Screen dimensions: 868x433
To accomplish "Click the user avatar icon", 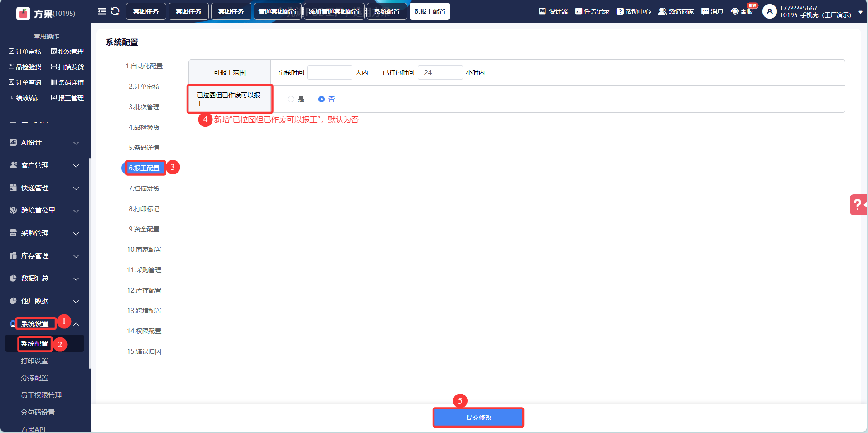I will [x=770, y=11].
